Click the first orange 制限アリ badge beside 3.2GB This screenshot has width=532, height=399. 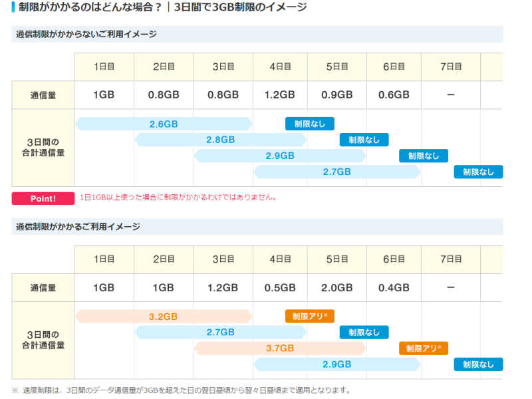(x=309, y=316)
